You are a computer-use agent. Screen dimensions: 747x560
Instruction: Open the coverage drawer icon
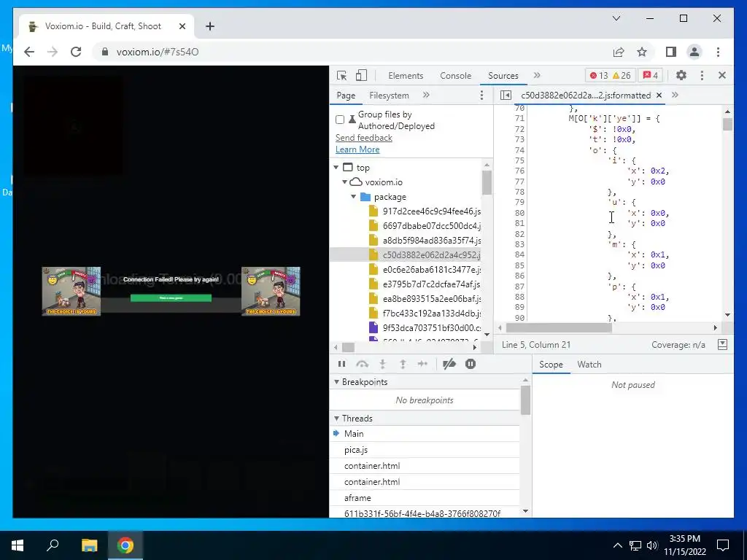tap(723, 344)
